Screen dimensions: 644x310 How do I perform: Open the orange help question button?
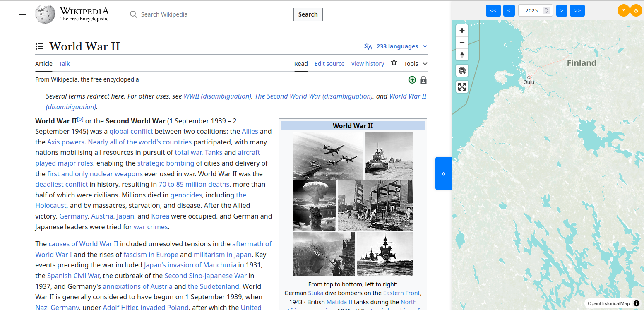point(623,10)
